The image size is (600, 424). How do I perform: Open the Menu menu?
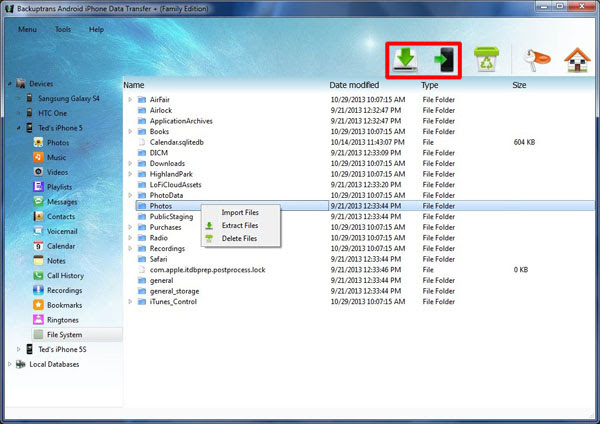(x=27, y=29)
